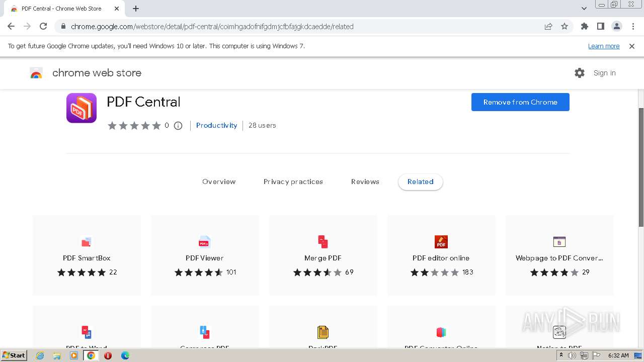Open the Chrome Web Store settings gear
Screen dimensions: 644x362
(580, 73)
